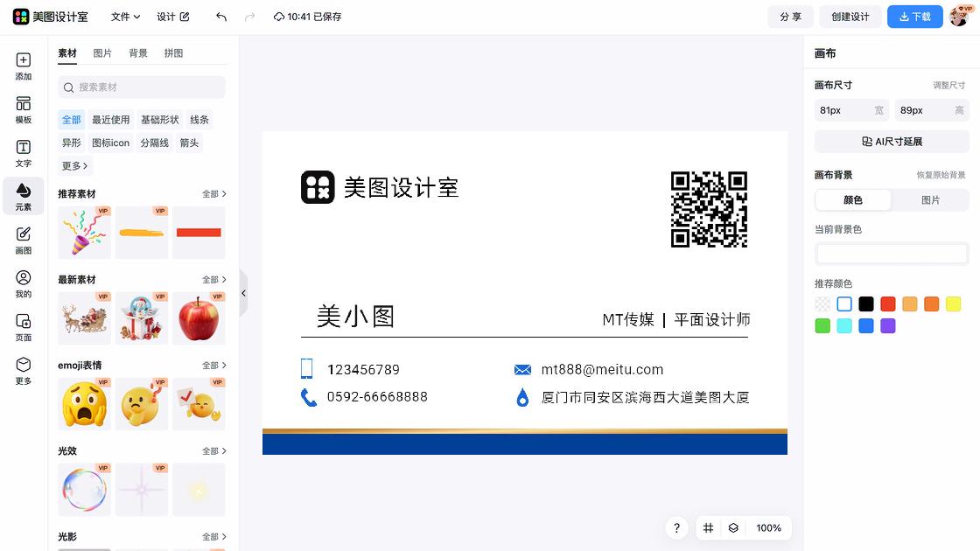Select the 异形 filter chip
980x551 pixels.
71,143
